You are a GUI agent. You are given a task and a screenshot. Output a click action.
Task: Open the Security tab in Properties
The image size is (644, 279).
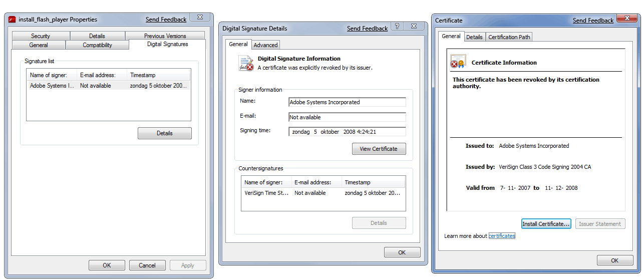[x=41, y=36]
